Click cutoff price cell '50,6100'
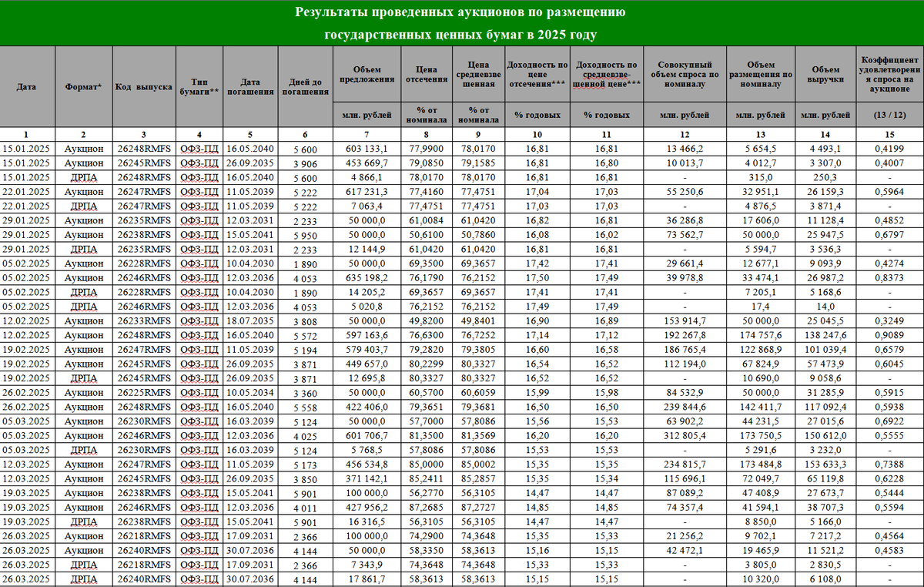924x587 pixels. (x=426, y=234)
